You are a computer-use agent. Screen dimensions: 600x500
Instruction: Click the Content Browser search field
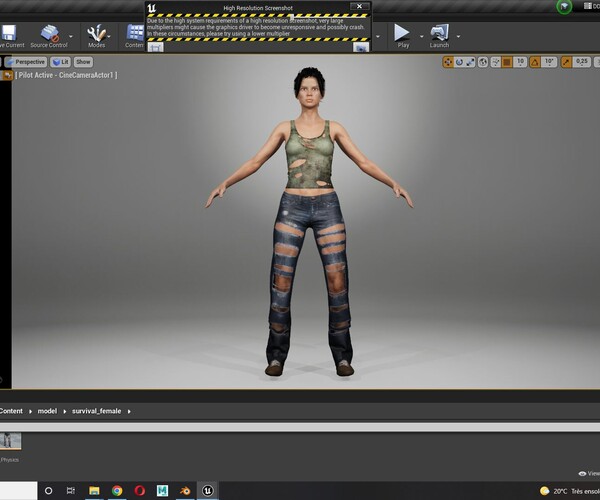coord(300,427)
